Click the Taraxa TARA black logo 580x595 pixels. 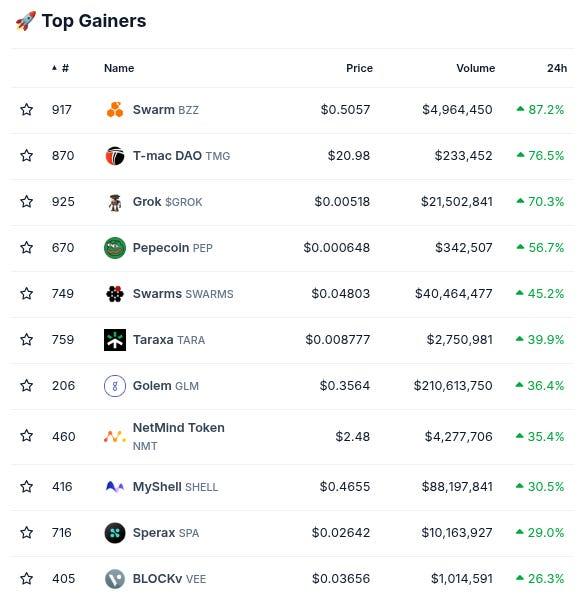115,340
